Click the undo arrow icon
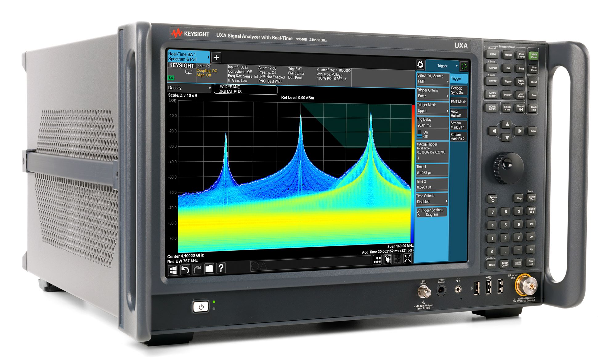 185,270
